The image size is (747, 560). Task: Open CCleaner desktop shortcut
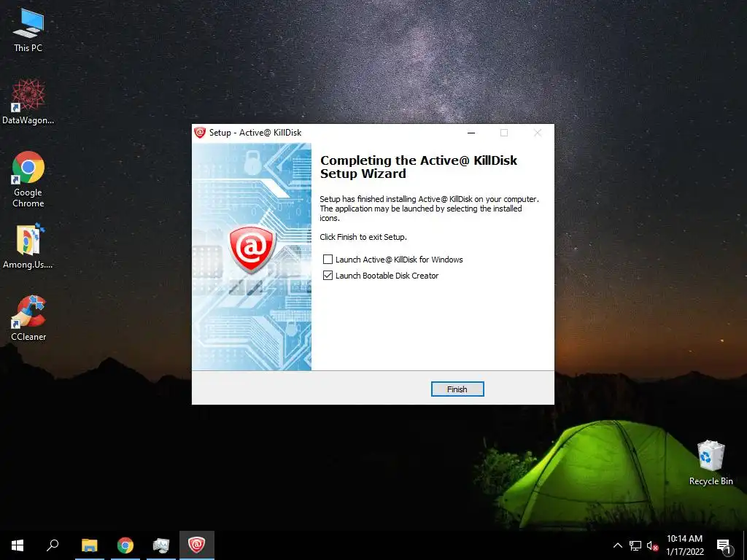point(28,318)
